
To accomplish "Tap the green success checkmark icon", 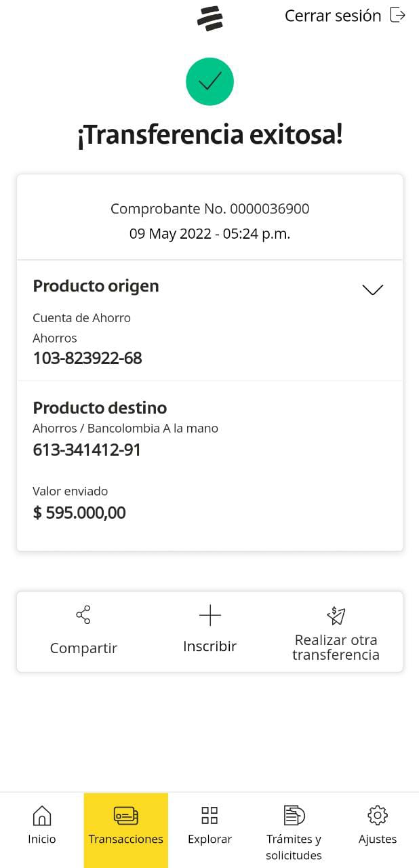I will click(210, 82).
